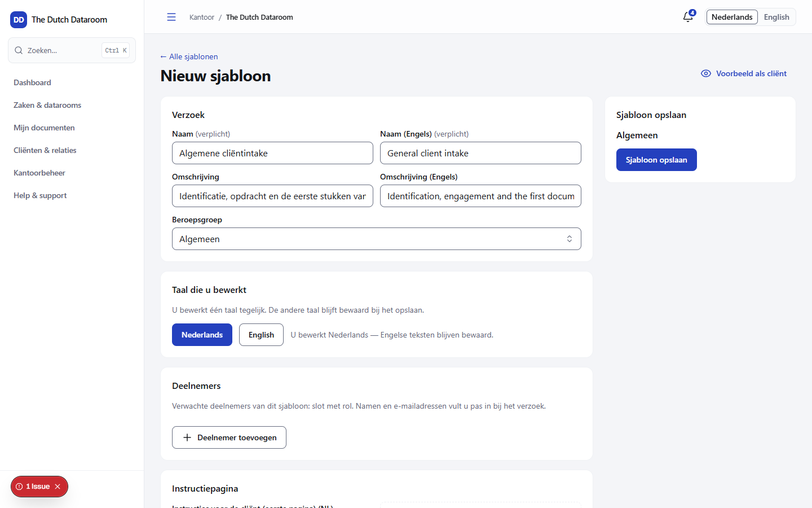Click The Dutch Dataroom sidebar title
Viewport: 812px width, 508px height.
(x=69, y=20)
